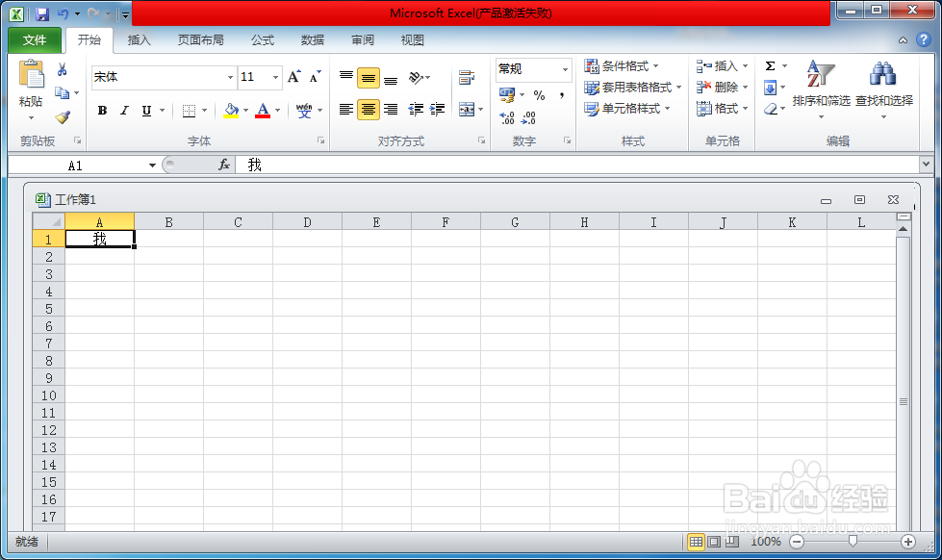The width and height of the screenshot is (942, 560).
Task: Click the decrease decimal icon
Action: coord(528,117)
